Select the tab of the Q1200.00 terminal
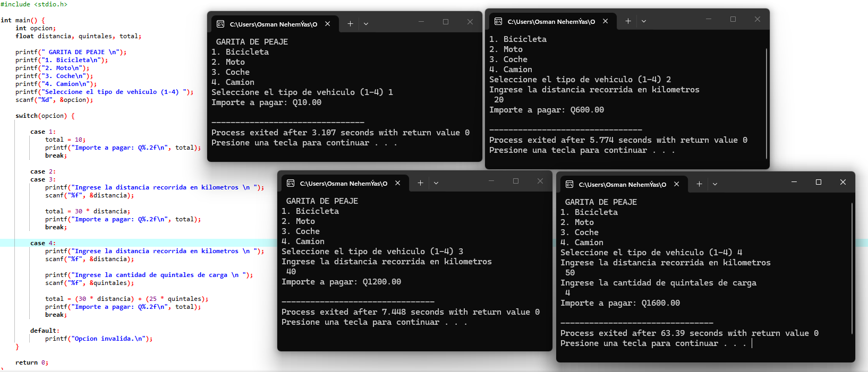The image size is (868, 372). click(x=343, y=183)
